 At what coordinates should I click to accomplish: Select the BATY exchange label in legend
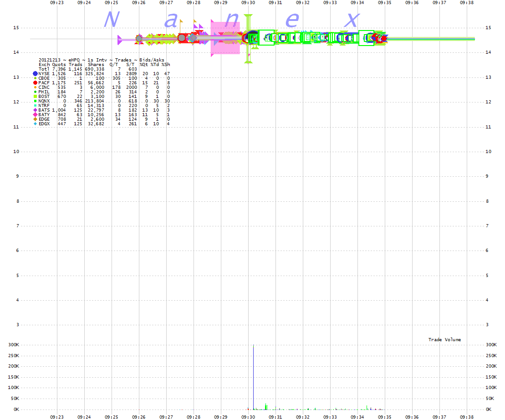[x=44, y=115]
